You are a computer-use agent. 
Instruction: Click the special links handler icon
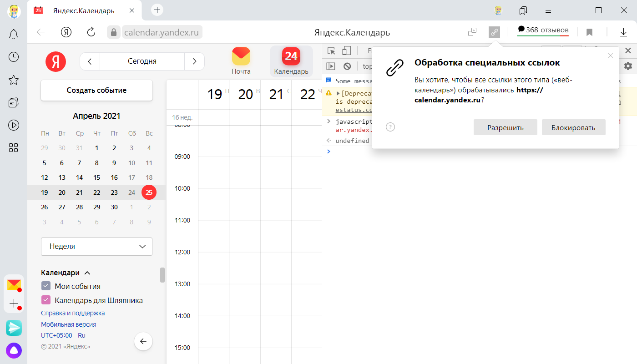[494, 32]
